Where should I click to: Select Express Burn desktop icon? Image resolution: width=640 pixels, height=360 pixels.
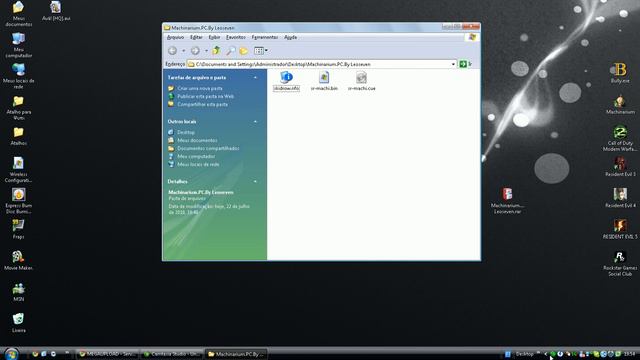(x=18, y=201)
